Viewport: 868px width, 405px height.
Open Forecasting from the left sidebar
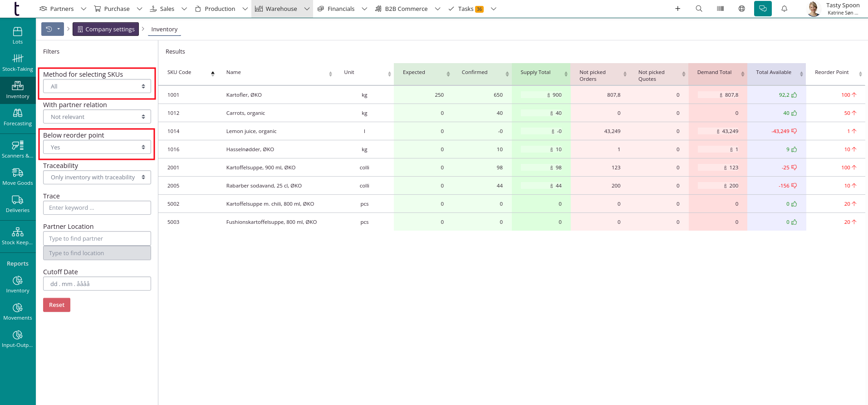18,117
